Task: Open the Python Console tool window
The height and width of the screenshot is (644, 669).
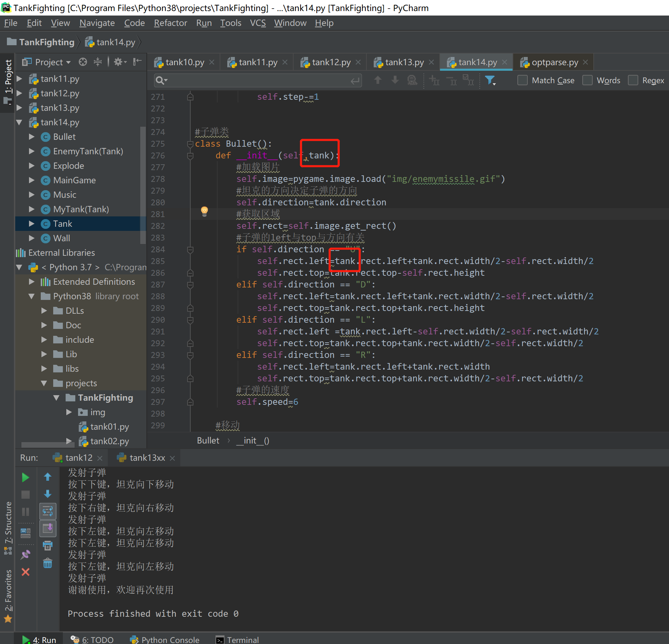Action: coord(165,640)
